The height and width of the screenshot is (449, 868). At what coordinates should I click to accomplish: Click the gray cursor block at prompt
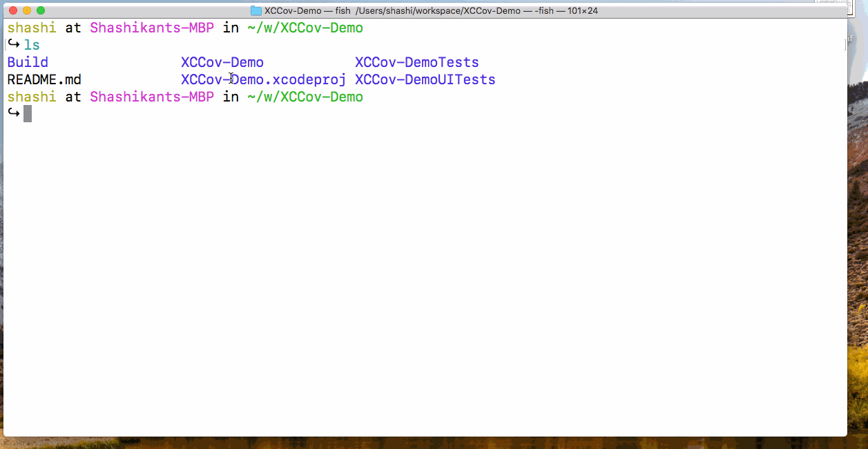tap(28, 113)
